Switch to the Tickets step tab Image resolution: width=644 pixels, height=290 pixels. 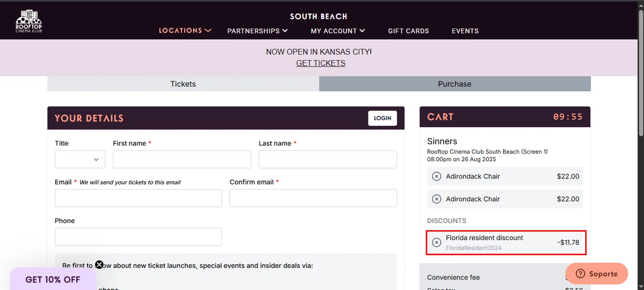(183, 84)
